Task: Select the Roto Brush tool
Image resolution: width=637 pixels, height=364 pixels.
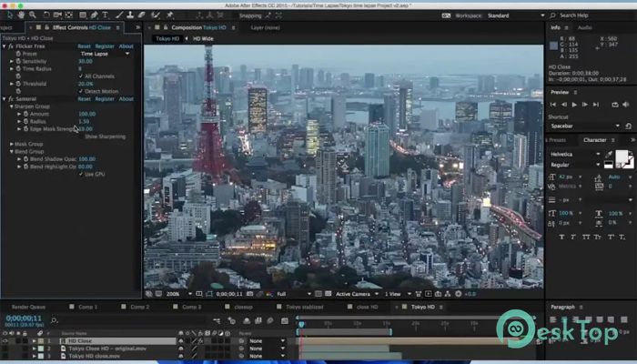Action: coord(156,15)
